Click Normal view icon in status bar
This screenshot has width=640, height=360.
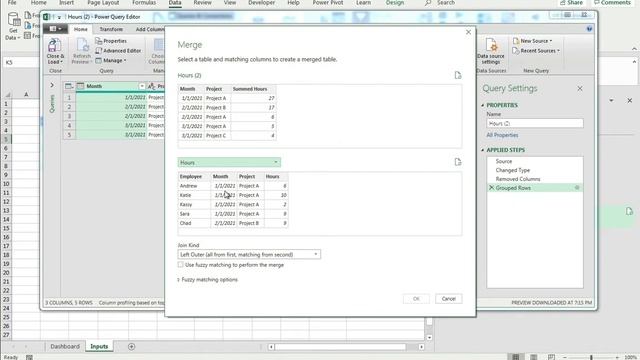[x=516, y=357]
